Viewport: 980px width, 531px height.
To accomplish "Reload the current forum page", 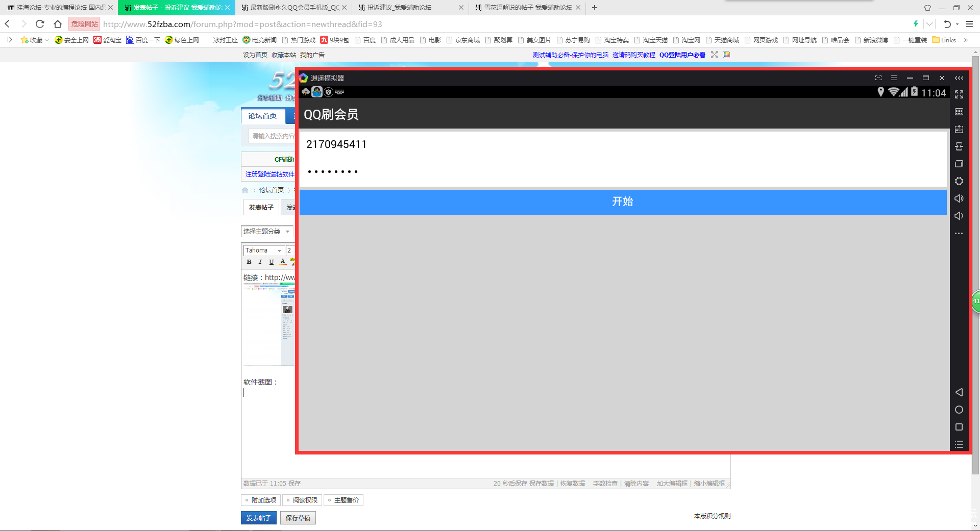I will 40,24.
